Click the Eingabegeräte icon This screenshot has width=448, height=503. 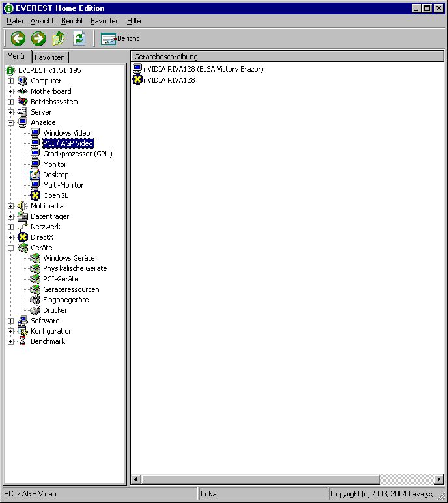[x=35, y=300]
